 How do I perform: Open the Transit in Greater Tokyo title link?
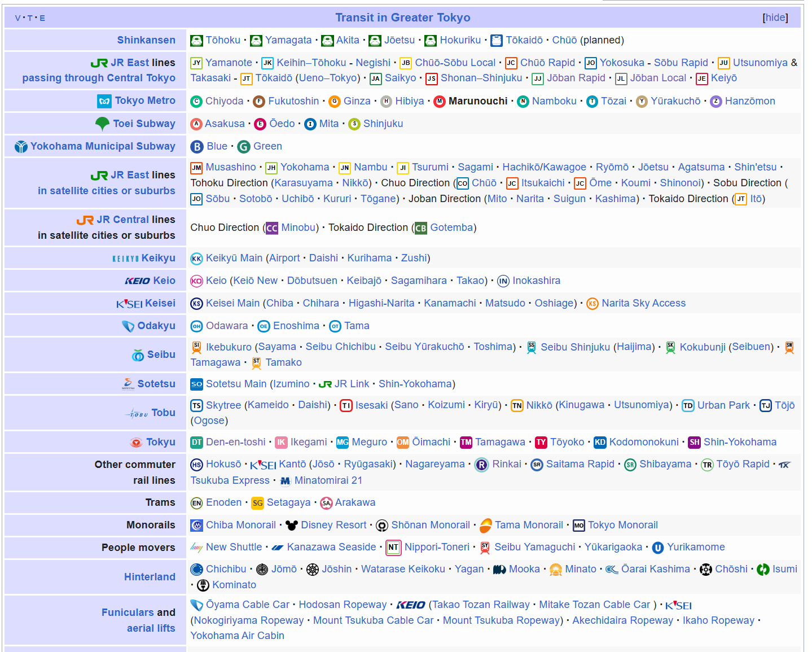(403, 17)
